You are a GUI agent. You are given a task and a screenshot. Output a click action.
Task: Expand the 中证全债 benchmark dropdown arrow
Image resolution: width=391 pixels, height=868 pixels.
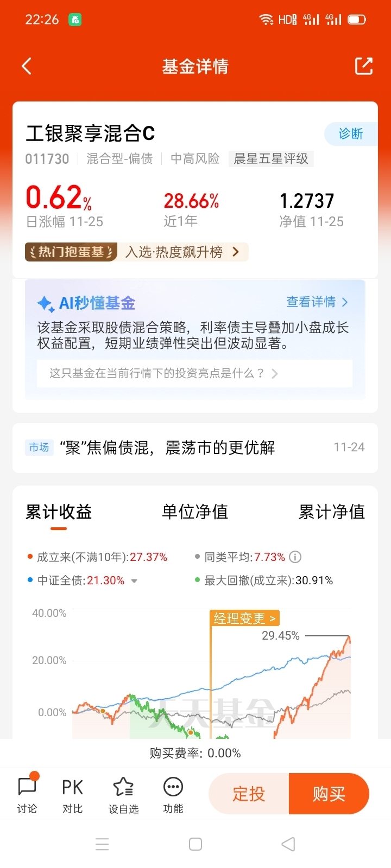134,581
